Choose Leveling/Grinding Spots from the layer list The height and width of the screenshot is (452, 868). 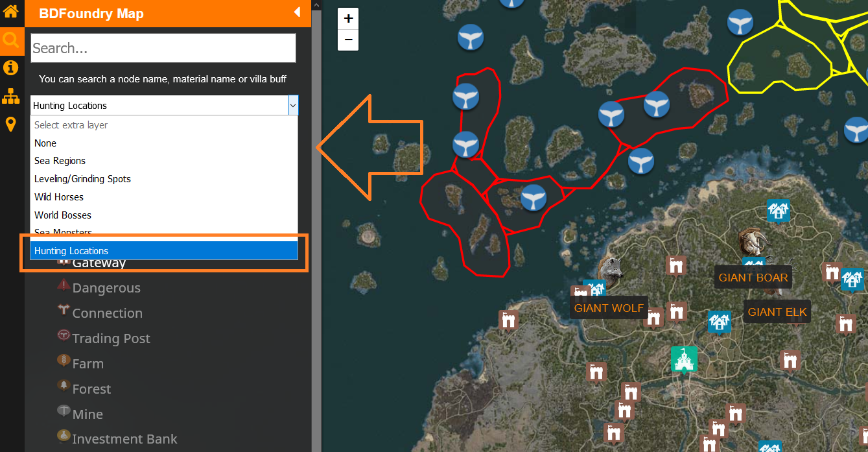164,179
